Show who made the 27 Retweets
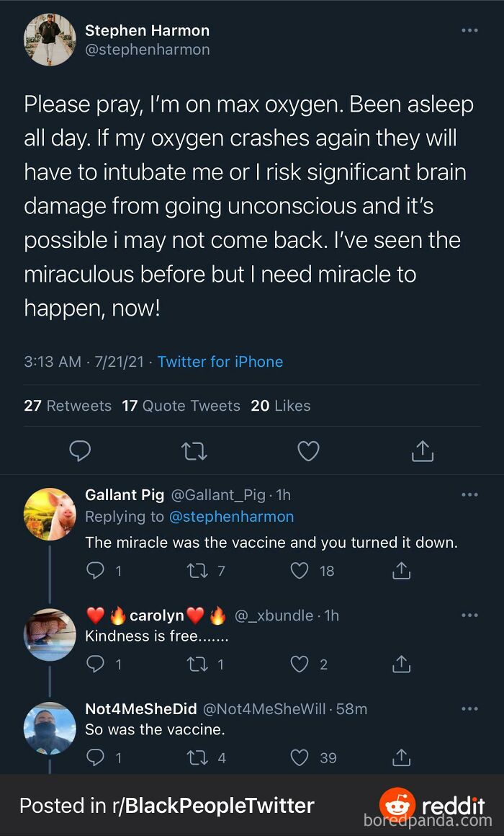The image size is (504, 836). pos(68,406)
